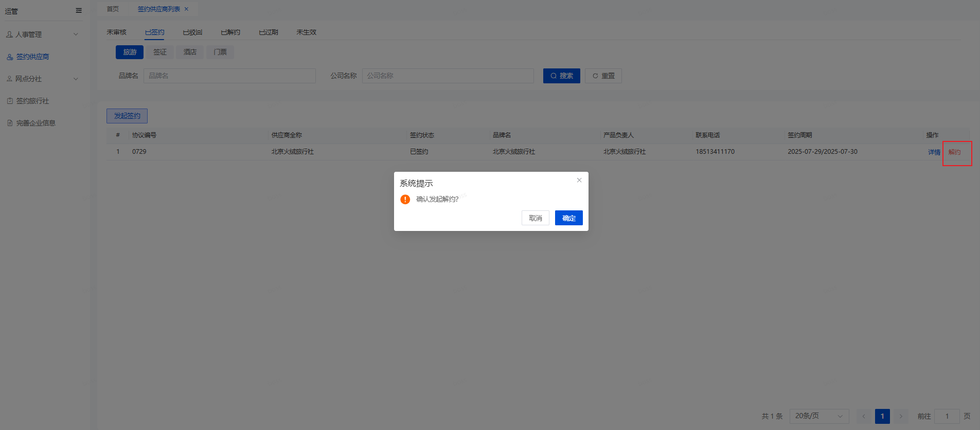This screenshot has height=430, width=980.
Task: Open the 20条/页 page size dropdown
Action: 819,416
